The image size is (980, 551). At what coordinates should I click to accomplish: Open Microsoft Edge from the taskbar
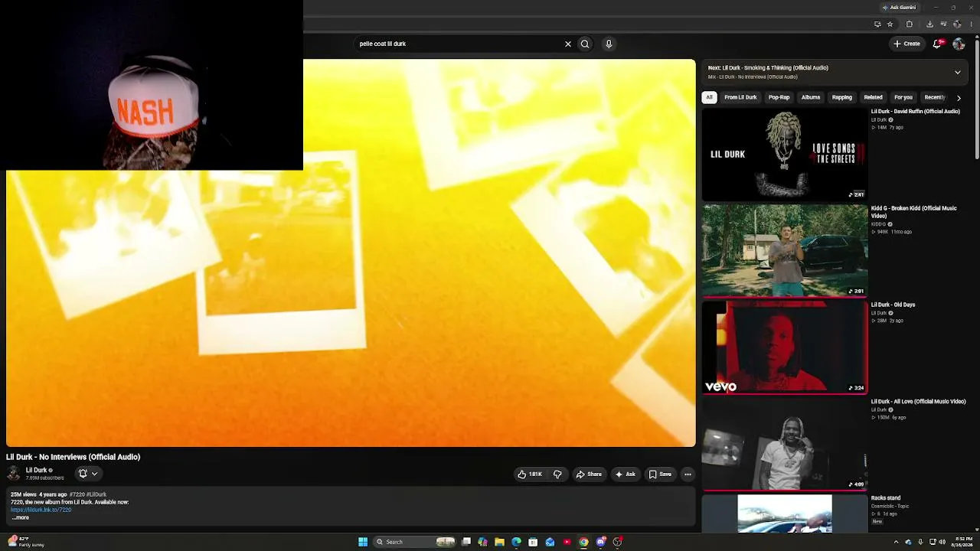point(516,542)
